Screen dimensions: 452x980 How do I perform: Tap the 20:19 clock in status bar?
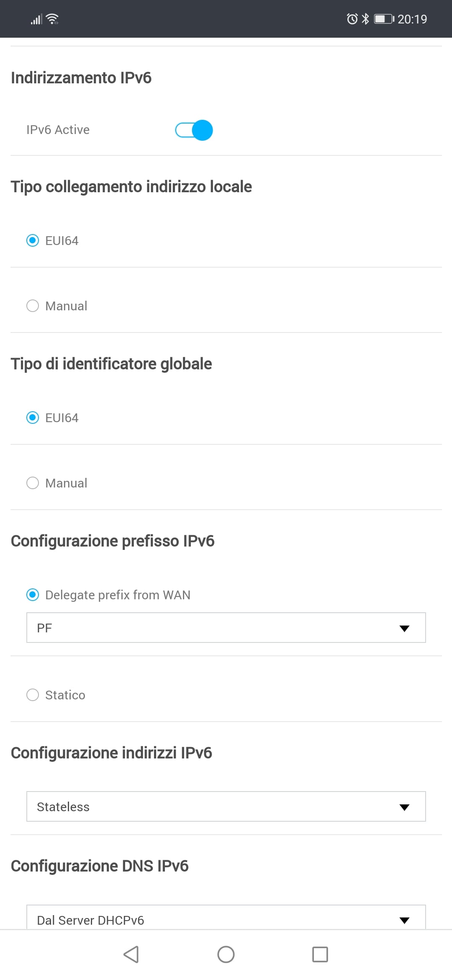point(412,19)
